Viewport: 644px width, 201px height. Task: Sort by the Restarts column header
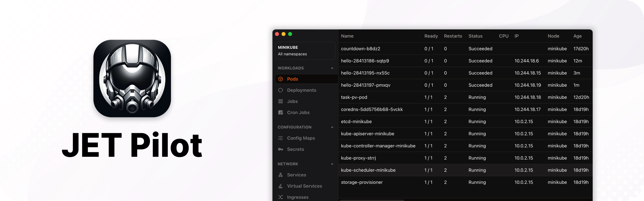[453, 36]
